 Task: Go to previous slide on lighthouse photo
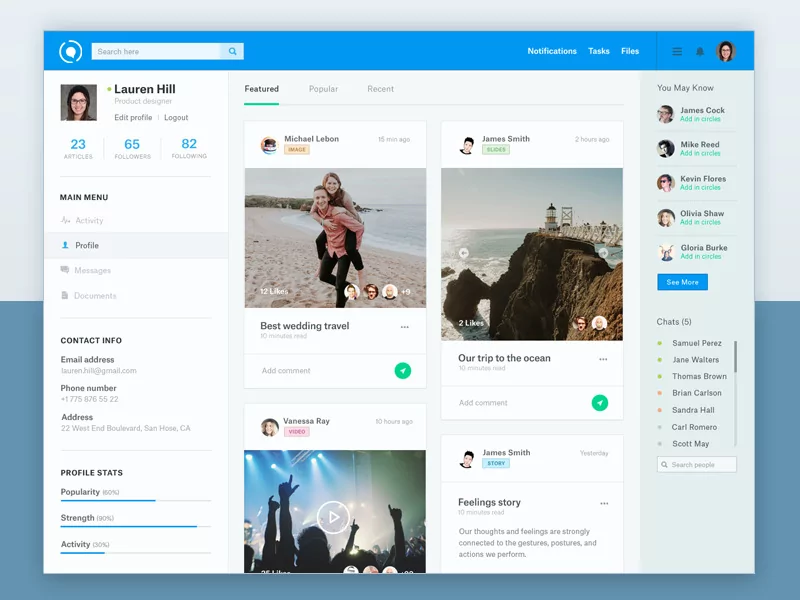tap(463, 253)
